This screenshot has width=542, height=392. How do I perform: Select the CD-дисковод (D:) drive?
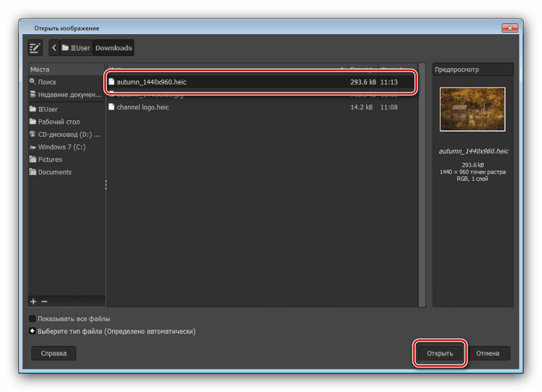[x=66, y=134]
